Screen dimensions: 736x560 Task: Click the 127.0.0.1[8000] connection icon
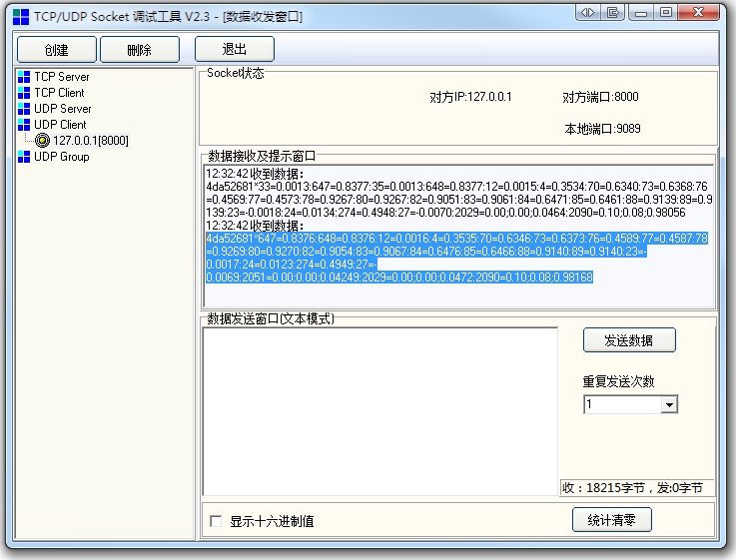pyautogui.click(x=42, y=140)
